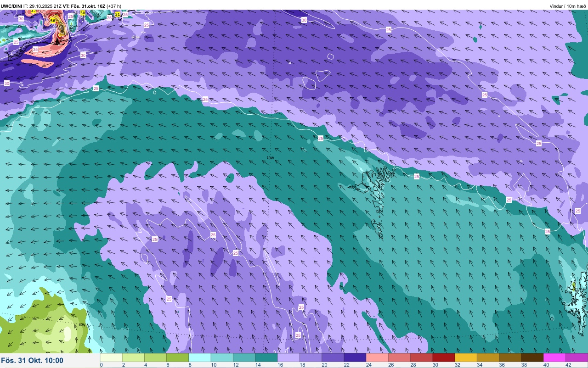This screenshot has height=368, width=588.
Task: Pick the 28–30 muted red legend swatch
Action: point(421,357)
